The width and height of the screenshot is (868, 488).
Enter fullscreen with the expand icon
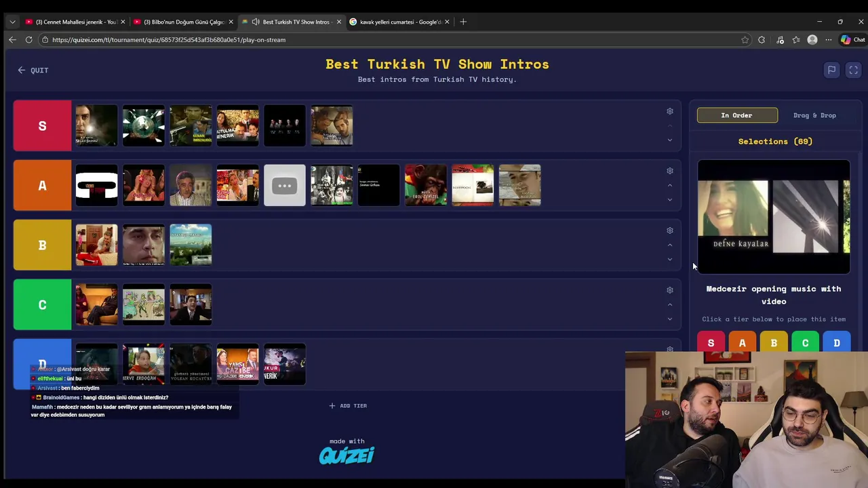point(854,70)
